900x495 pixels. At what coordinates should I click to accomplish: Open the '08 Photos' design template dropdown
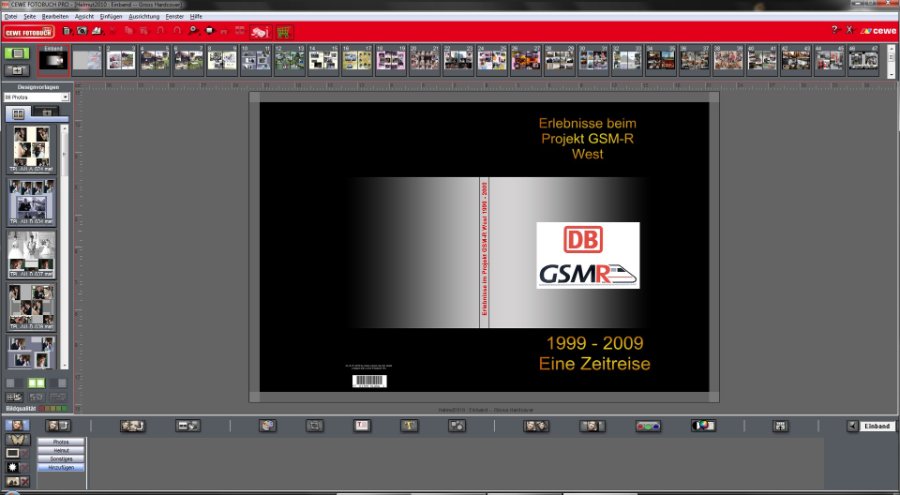[36, 98]
